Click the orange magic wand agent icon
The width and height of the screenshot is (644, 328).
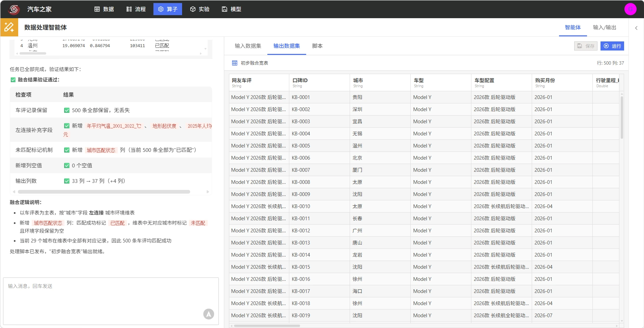pyautogui.click(x=9, y=27)
